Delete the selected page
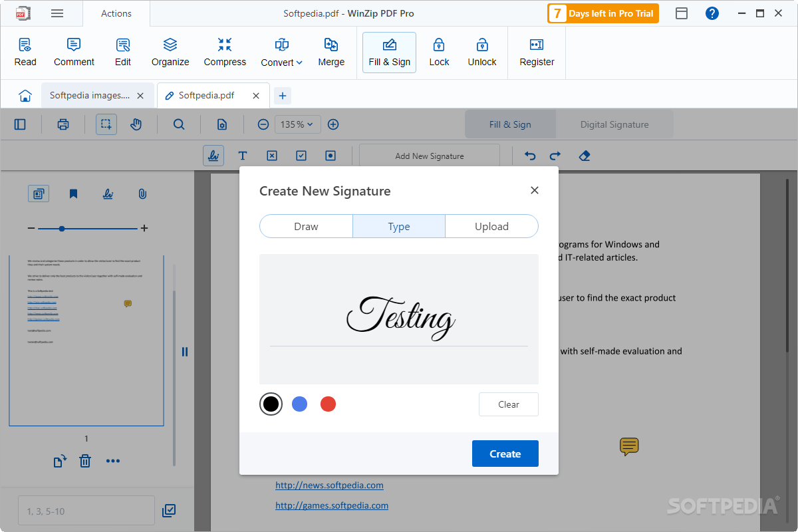The width and height of the screenshot is (798, 532). coord(85,461)
